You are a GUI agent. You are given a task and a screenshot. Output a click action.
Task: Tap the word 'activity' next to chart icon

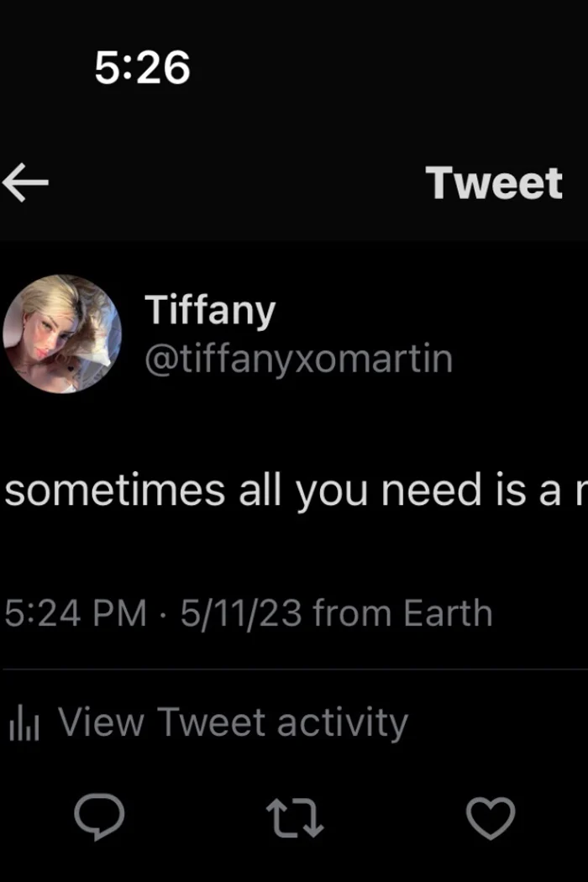342,723
